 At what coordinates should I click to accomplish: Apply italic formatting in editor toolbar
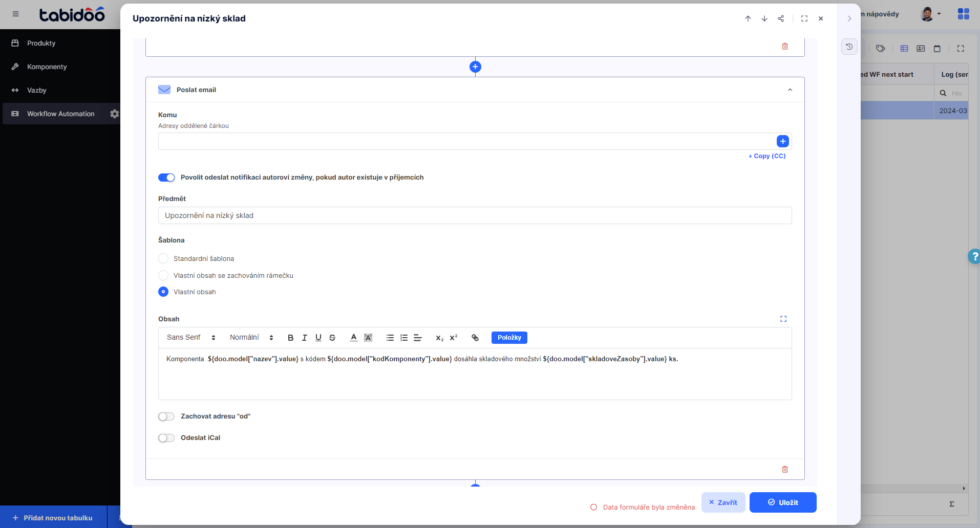click(x=305, y=338)
